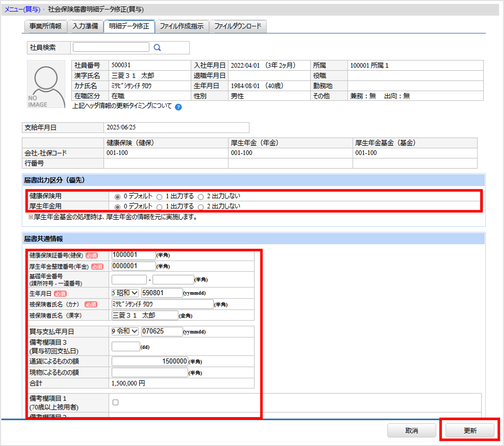This screenshot has width=504, height=446.
Task: Open the ファイル作成指示 tab
Action: (x=182, y=26)
